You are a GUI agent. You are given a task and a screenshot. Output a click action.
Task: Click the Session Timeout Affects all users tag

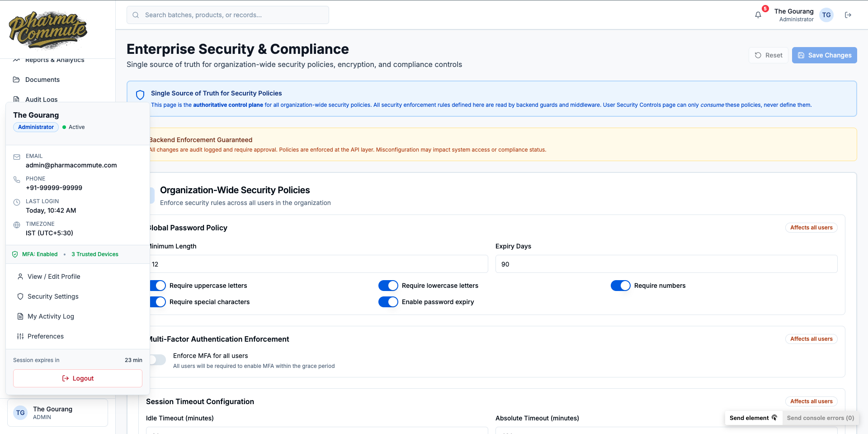[x=811, y=401]
